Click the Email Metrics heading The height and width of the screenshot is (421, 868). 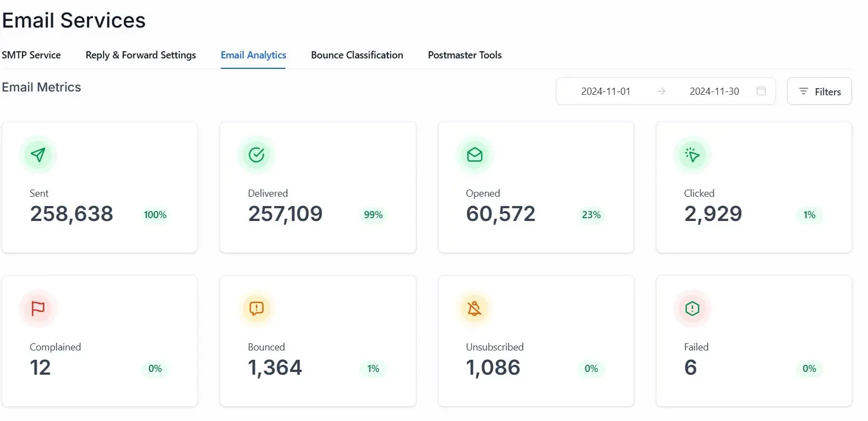coord(41,87)
